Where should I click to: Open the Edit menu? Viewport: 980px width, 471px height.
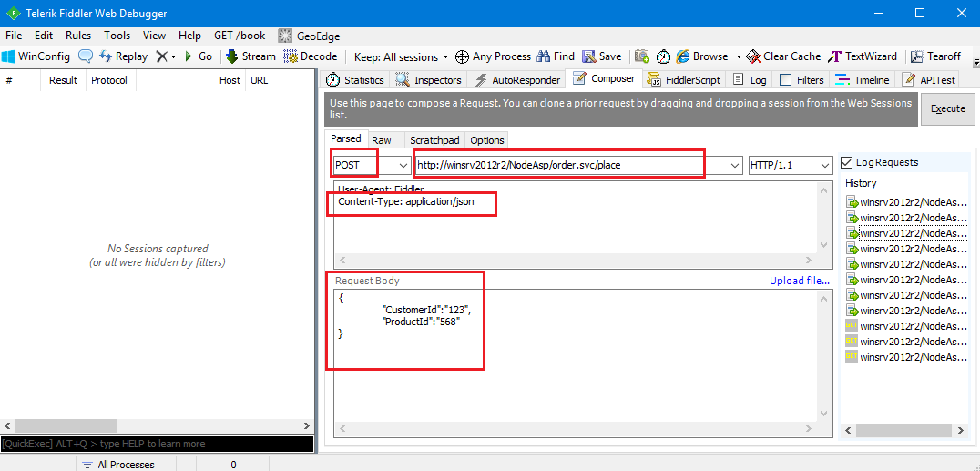44,36
